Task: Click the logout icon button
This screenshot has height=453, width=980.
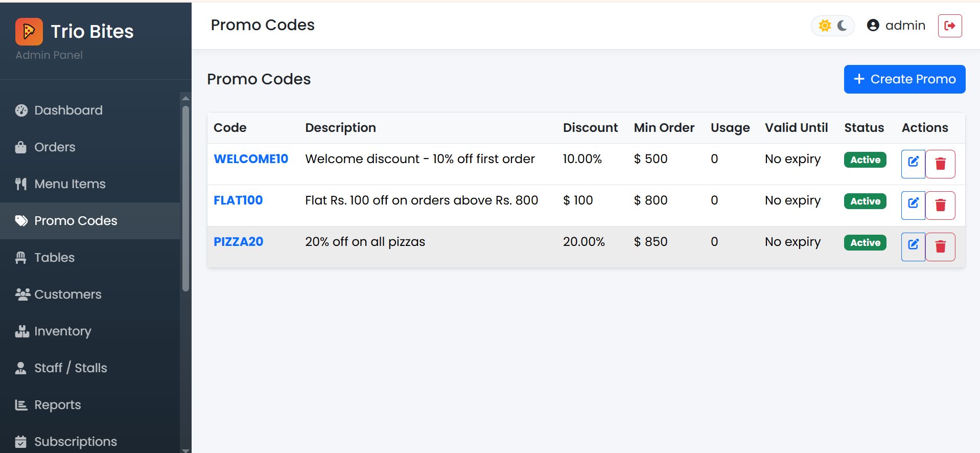Action: coord(950,26)
